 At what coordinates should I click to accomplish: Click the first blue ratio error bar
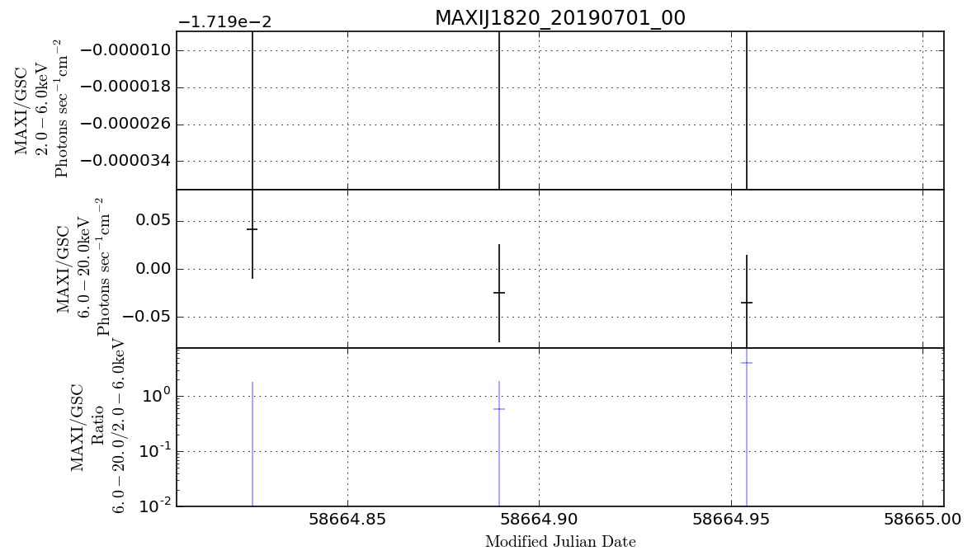coord(252,444)
